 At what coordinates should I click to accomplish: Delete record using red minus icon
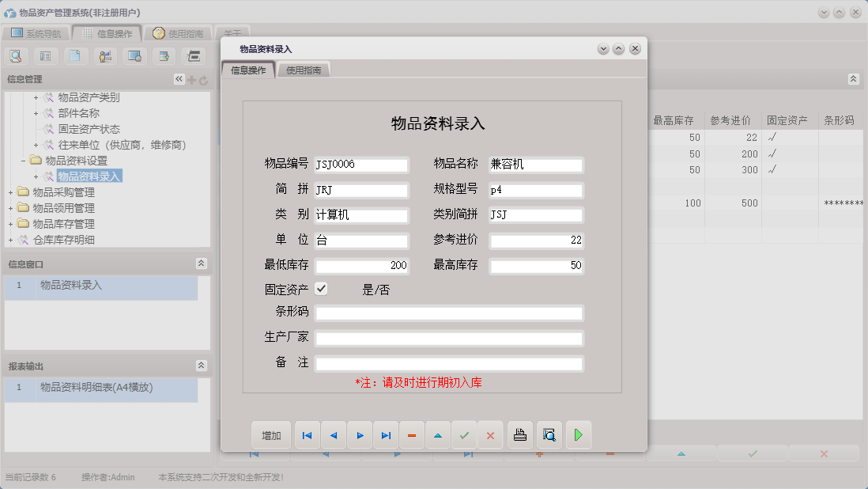pos(412,434)
